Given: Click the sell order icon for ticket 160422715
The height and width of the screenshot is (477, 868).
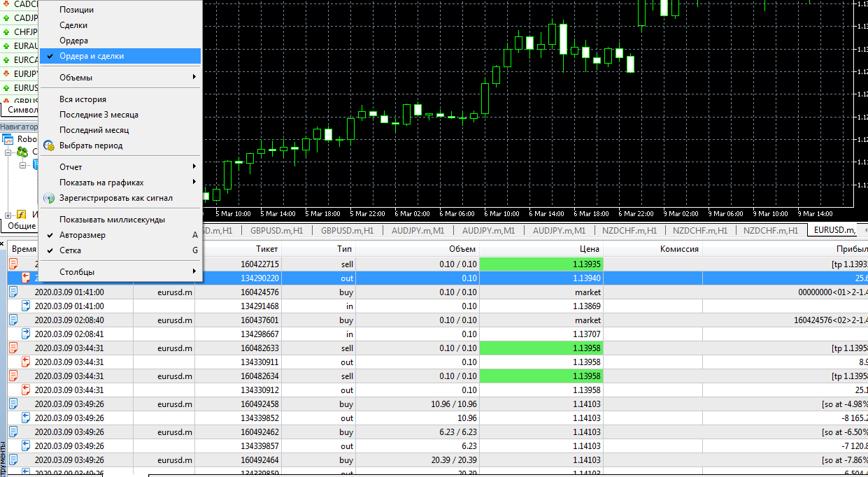Looking at the screenshot, I should pyautogui.click(x=13, y=264).
